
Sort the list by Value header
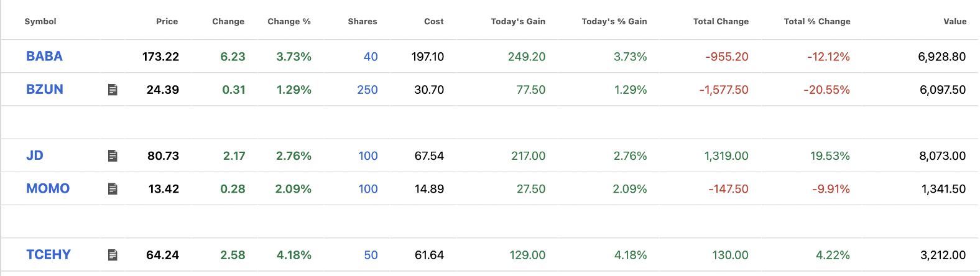pyautogui.click(x=955, y=22)
